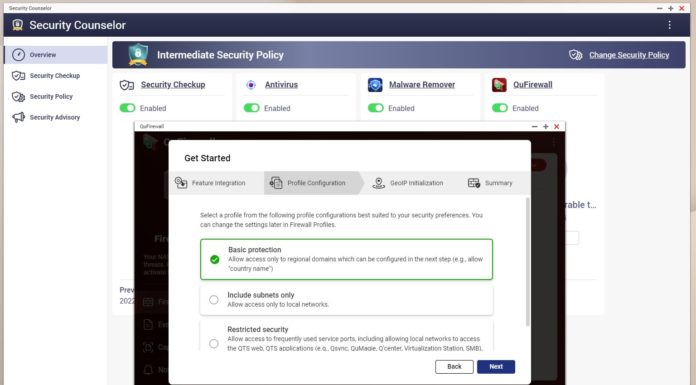696x385 pixels.
Task: Click the icon beside Change Security Policy
Action: coord(575,55)
